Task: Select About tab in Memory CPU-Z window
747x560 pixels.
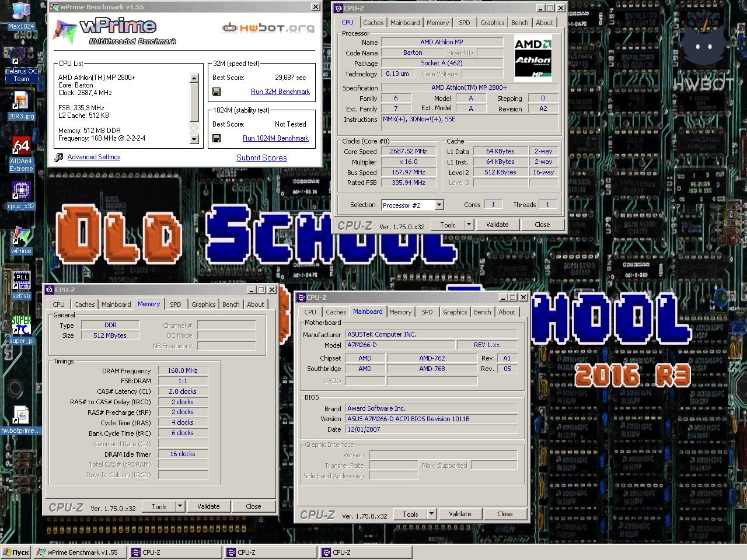Action: [256, 304]
